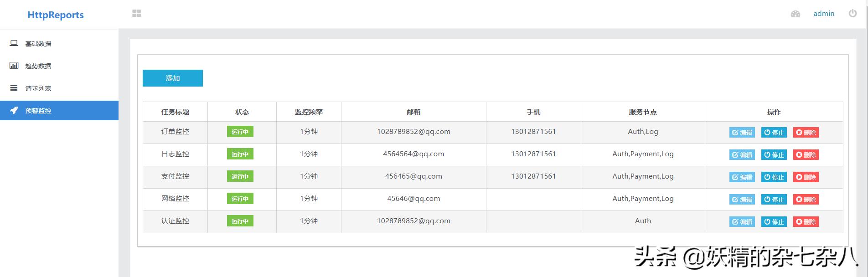Click Auth,Payment,Log in 日志监控 row
Screen dimensions: 868x277
pyautogui.click(x=643, y=154)
